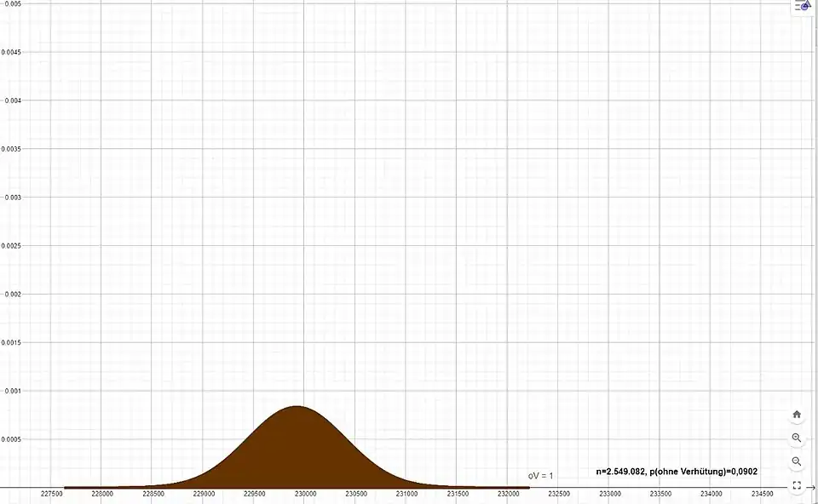
Task: Enter fullscreen mode via the corner brackets icon
Action: click(797, 486)
